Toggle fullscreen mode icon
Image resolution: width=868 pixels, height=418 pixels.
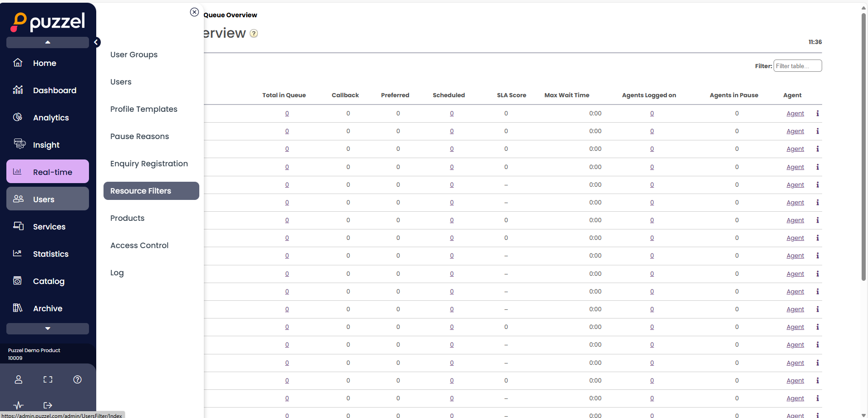[x=48, y=379]
